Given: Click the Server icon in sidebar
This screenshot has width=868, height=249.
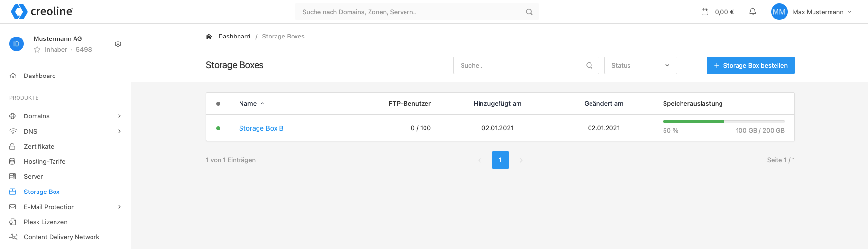Looking at the screenshot, I should [x=13, y=176].
